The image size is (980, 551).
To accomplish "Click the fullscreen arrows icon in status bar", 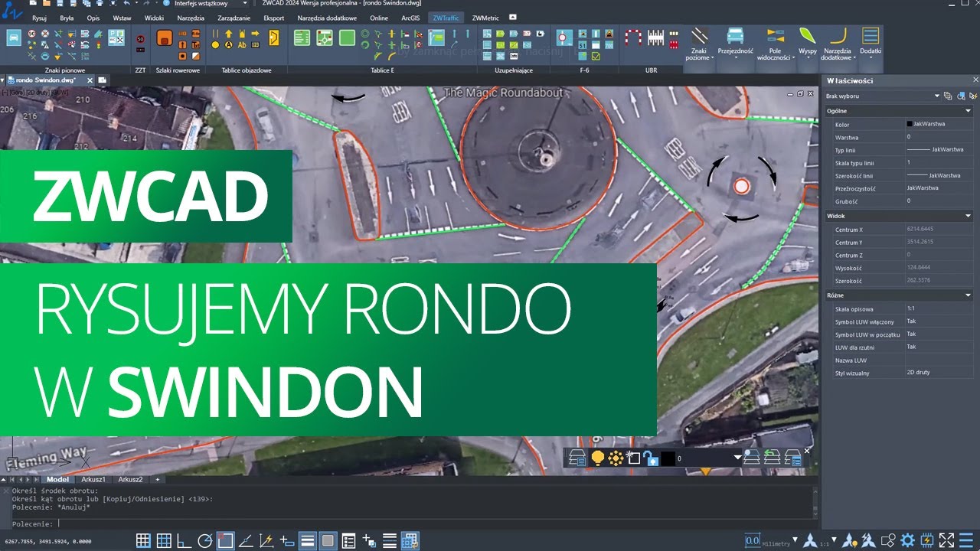I will (946, 540).
